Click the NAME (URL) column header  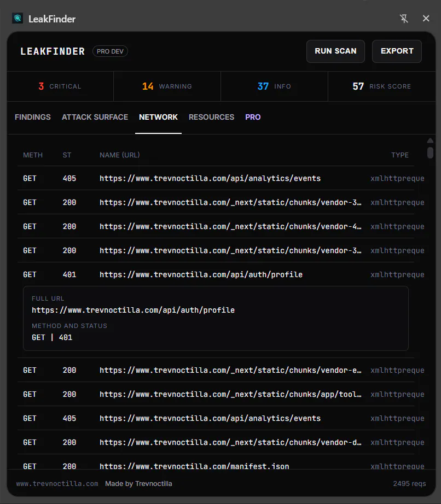(120, 155)
